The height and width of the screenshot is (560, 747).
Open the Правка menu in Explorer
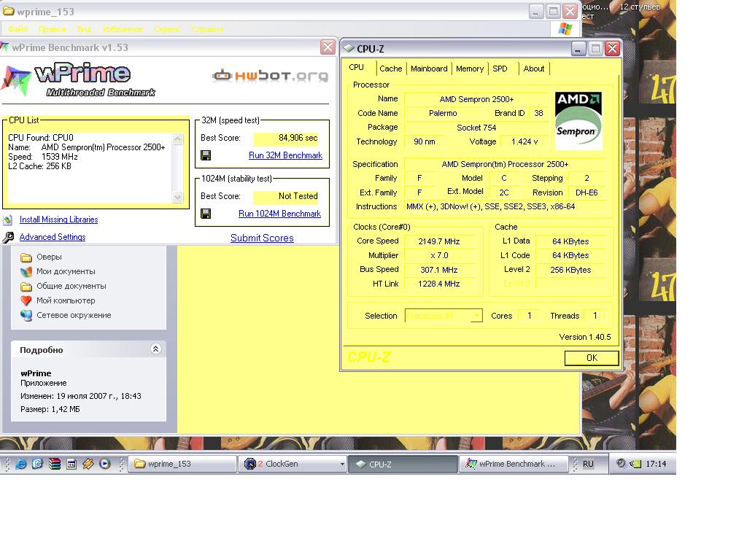[53, 29]
